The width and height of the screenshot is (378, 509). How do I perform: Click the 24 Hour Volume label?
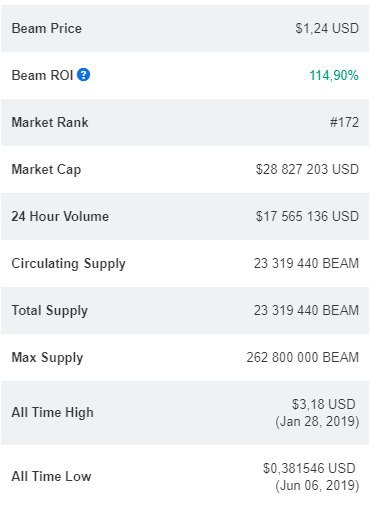60,216
